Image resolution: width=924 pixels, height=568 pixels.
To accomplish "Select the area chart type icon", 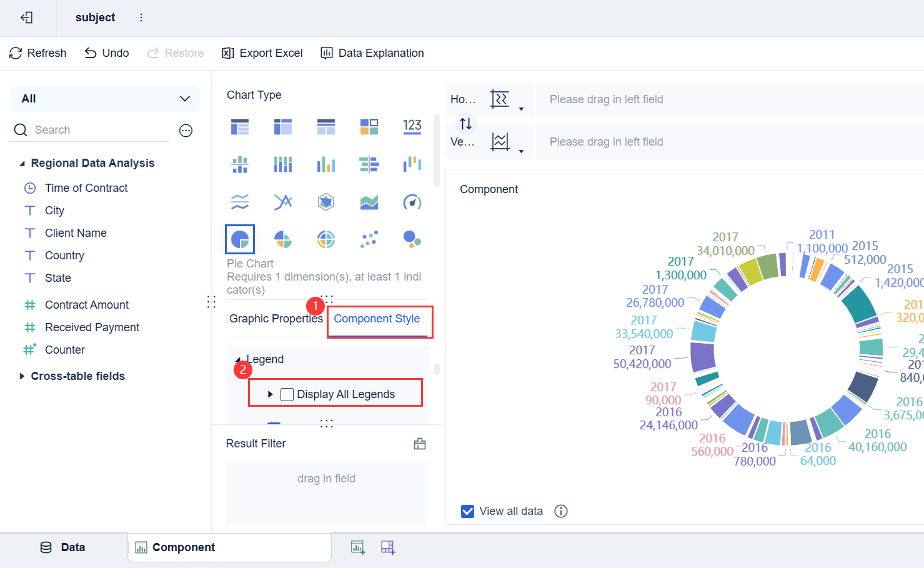I will tap(369, 202).
